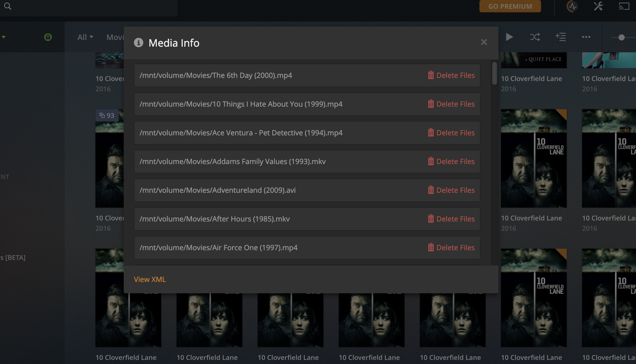Click the Media Info list scrollbar

494,73
